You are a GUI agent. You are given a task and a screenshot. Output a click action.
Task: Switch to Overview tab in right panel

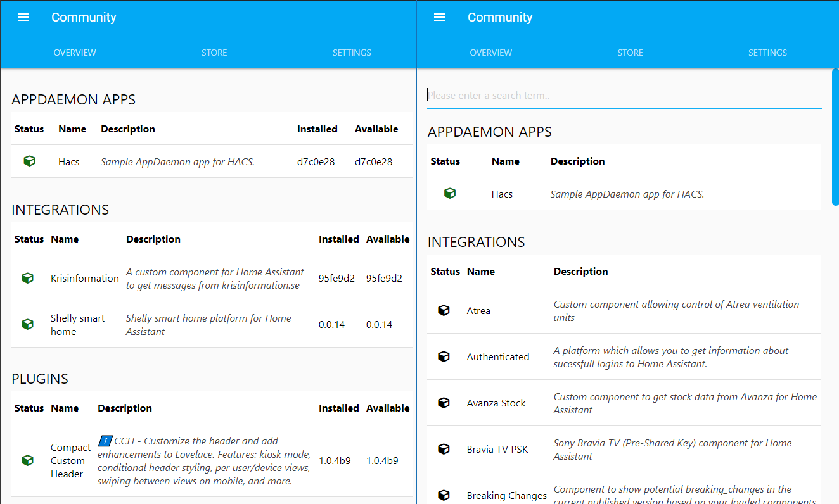click(491, 53)
